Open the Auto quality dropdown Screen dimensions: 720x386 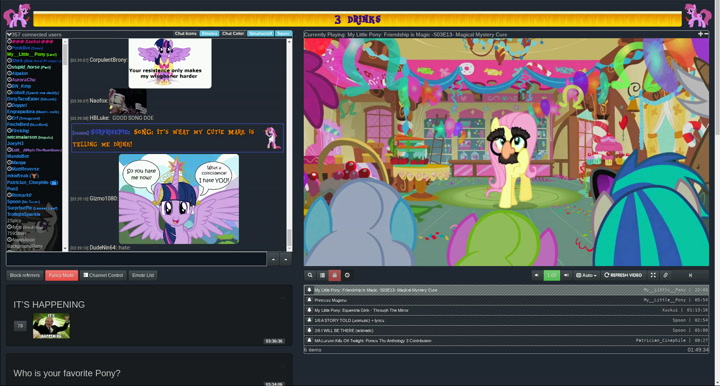pos(586,275)
